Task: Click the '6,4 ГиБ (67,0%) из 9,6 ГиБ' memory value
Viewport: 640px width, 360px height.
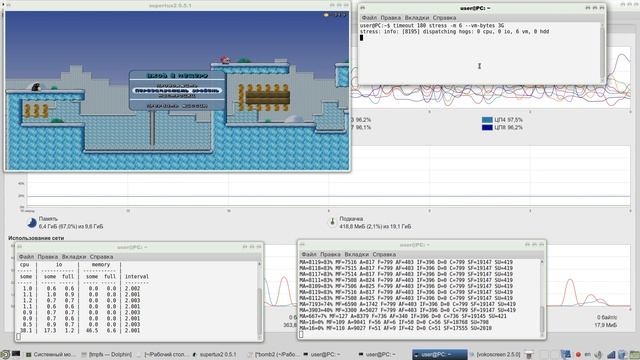Action: (x=71, y=227)
